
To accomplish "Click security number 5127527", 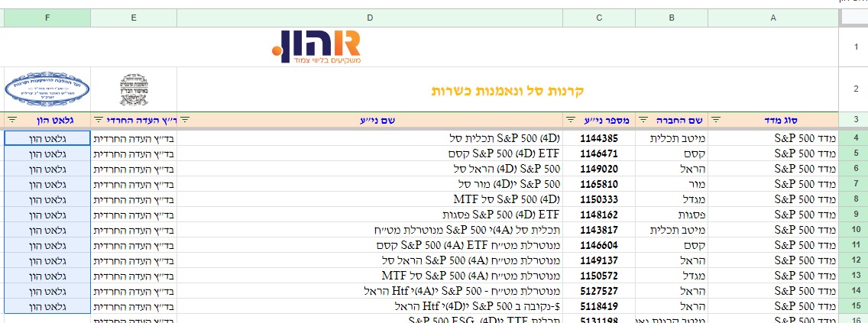I will pos(599,291).
